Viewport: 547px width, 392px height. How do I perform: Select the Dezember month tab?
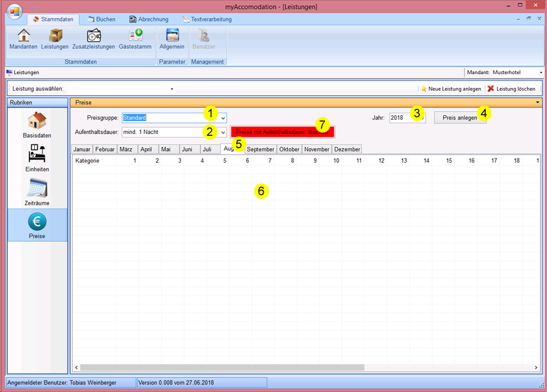coord(347,149)
